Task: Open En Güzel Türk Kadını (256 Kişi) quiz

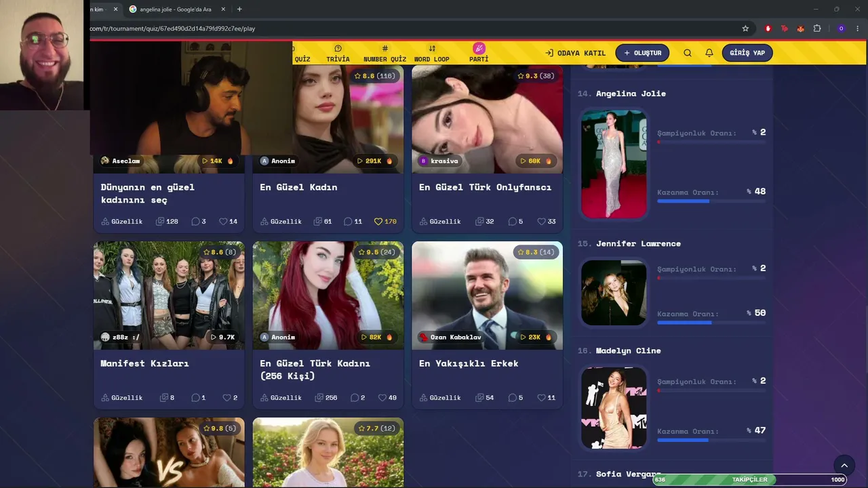Action: tap(315, 369)
